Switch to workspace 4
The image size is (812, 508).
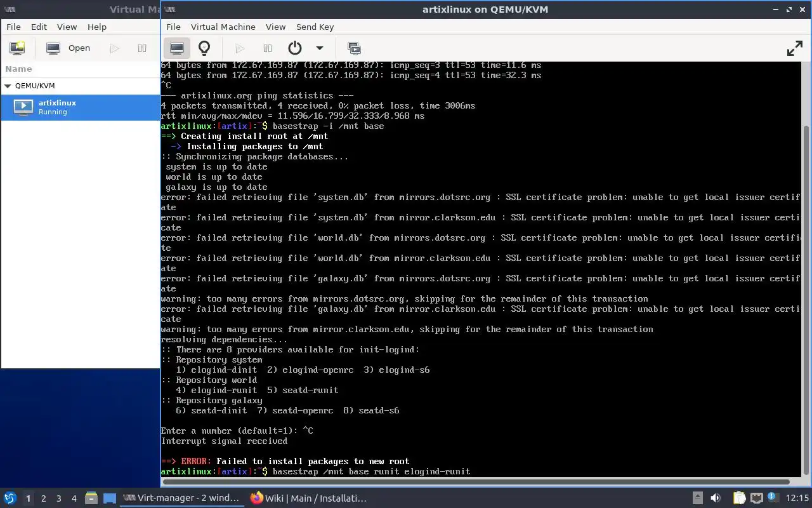click(x=74, y=498)
